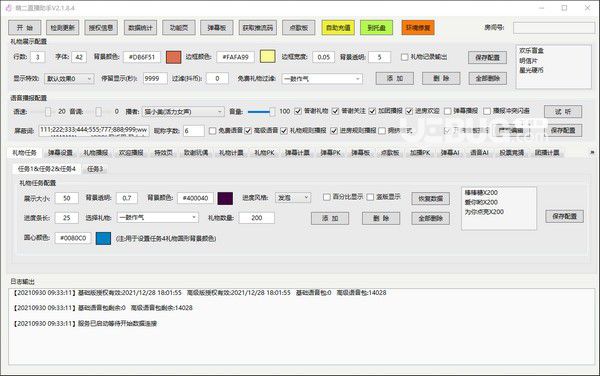Uncheck the 进房欢迎 checkbox
The height and width of the screenshot is (376, 600).
click(409, 111)
